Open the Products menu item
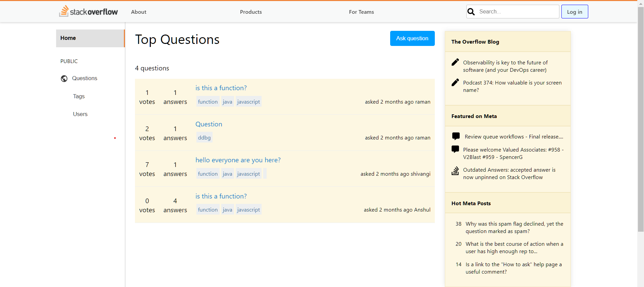644x287 pixels. pos(251,12)
